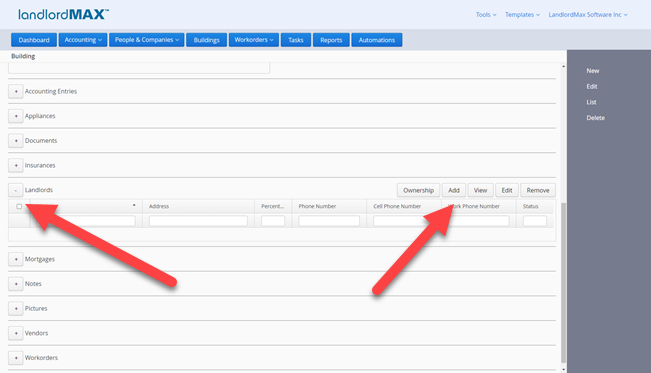Viewport: 651px width, 373px height.
Task: Open the Accounting dropdown menu
Action: [83, 40]
